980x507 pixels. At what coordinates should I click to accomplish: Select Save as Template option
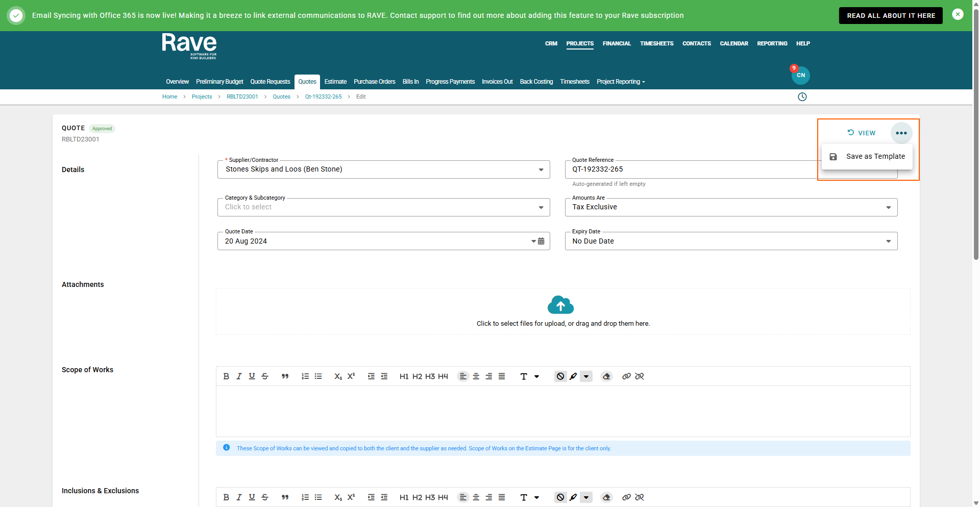(x=875, y=157)
